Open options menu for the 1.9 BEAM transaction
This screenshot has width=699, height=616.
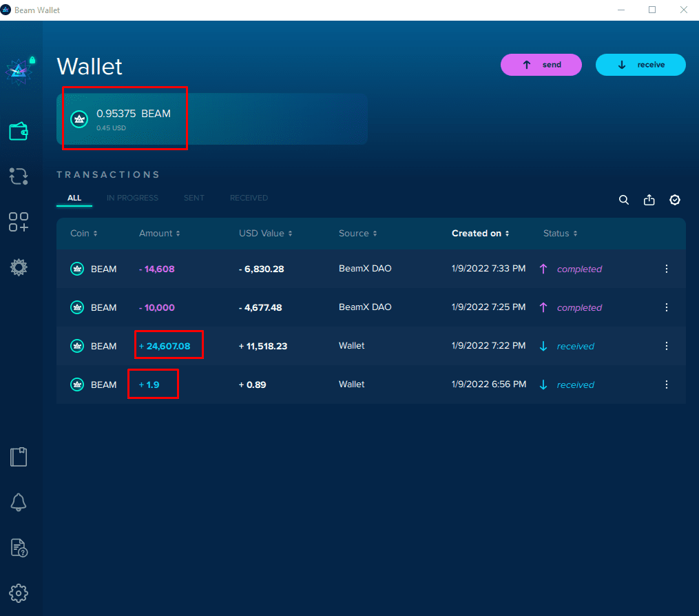666,384
